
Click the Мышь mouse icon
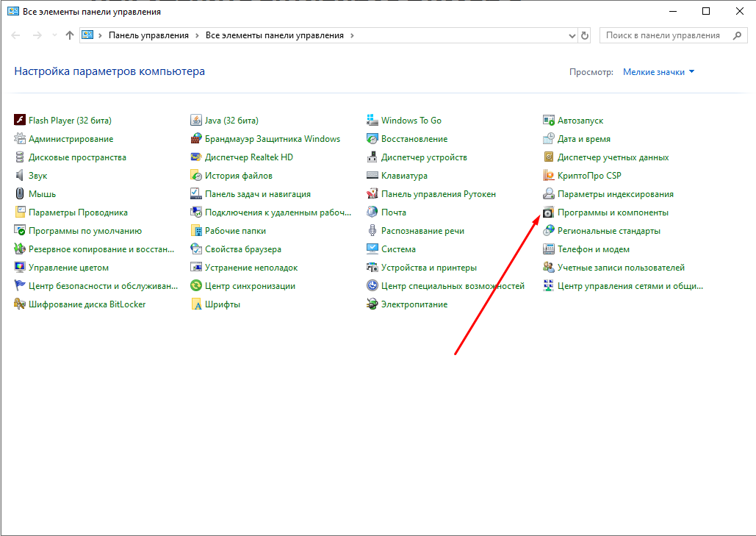coord(20,193)
